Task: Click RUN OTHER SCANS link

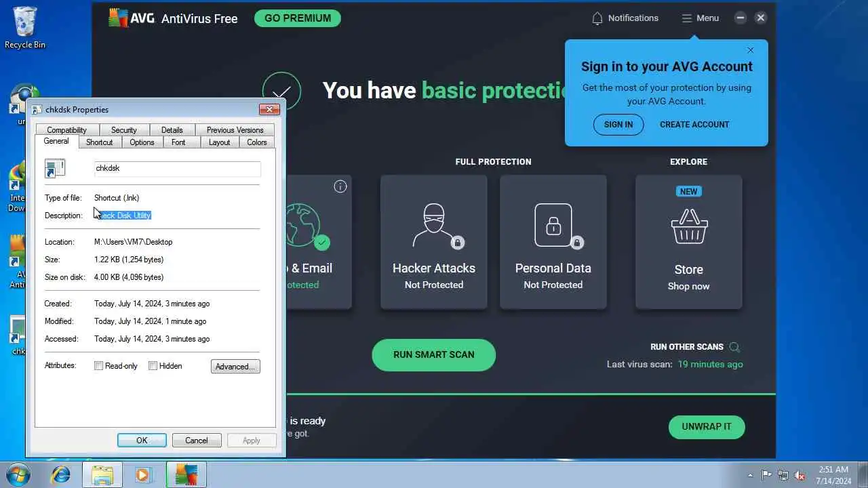Action: click(687, 347)
